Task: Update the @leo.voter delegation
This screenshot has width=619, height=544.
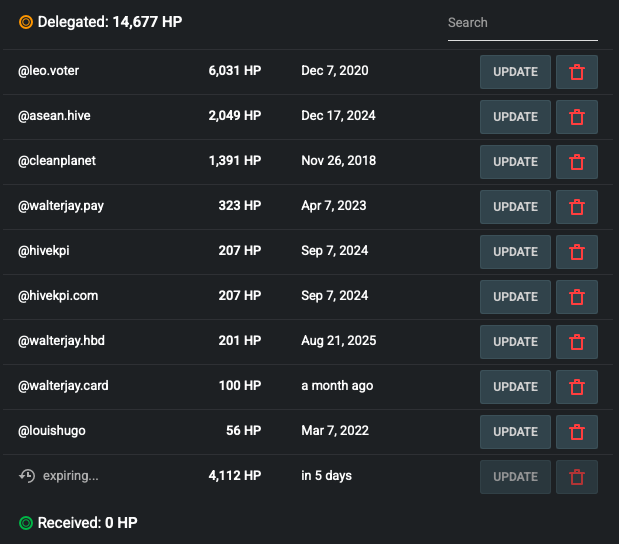Action: pos(515,72)
